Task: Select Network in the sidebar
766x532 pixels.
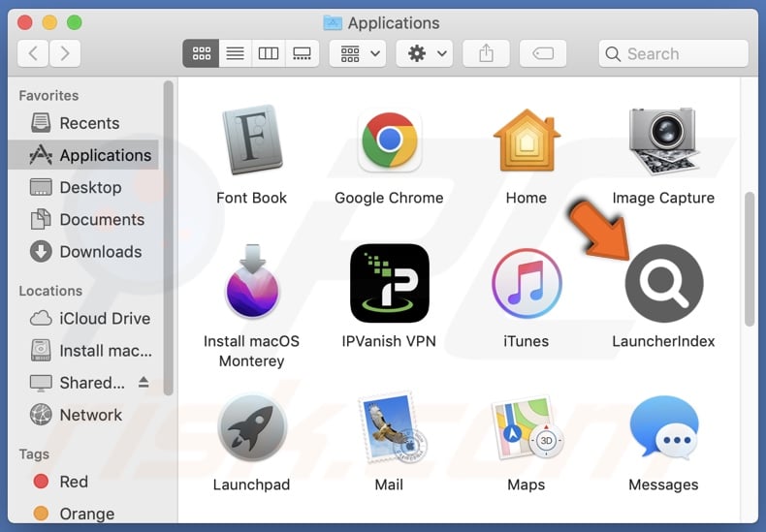Action: point(83,415)
